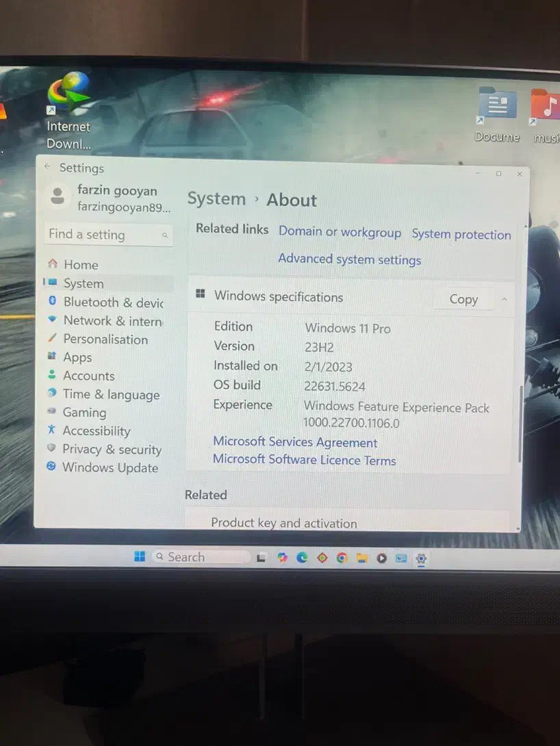
Task: Open the Windows Start menu
Action: [140, 556]
